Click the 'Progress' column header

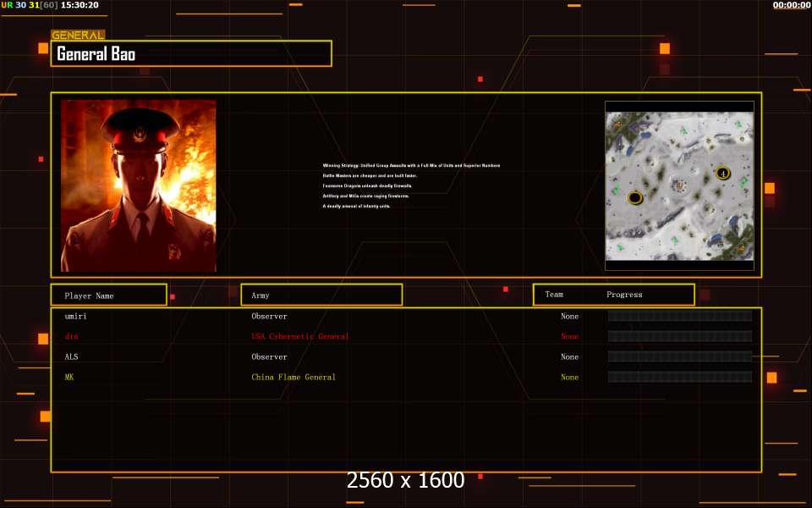tap(624, 295)
